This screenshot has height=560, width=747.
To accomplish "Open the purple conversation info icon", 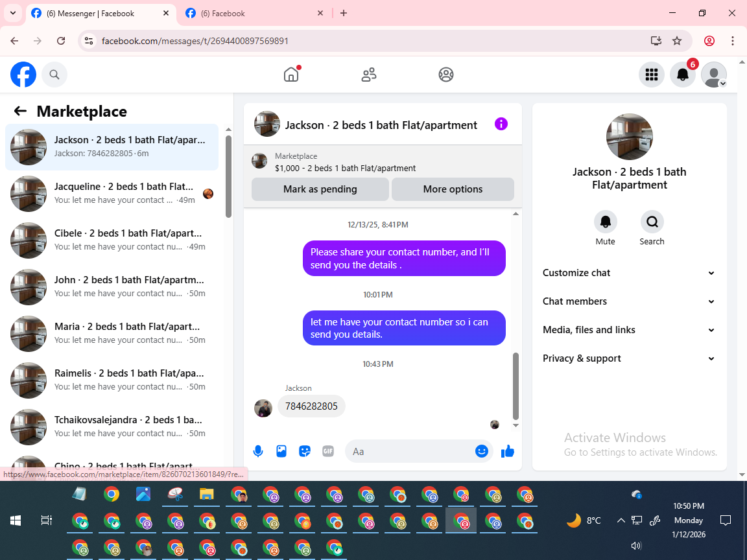I will point(501,124).
